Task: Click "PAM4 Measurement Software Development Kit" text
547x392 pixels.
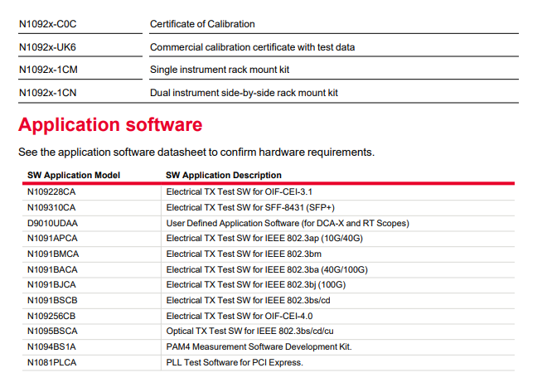Action: [259, 346]
